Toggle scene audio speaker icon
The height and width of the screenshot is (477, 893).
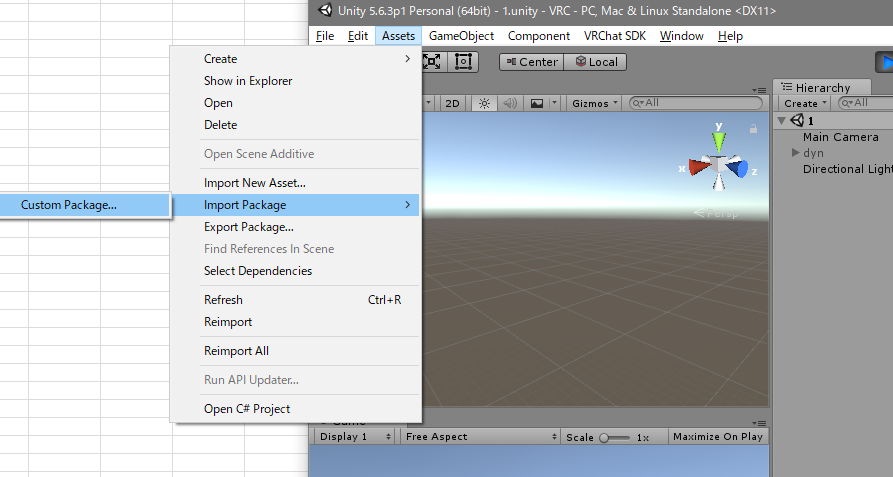tap(510, 103)
